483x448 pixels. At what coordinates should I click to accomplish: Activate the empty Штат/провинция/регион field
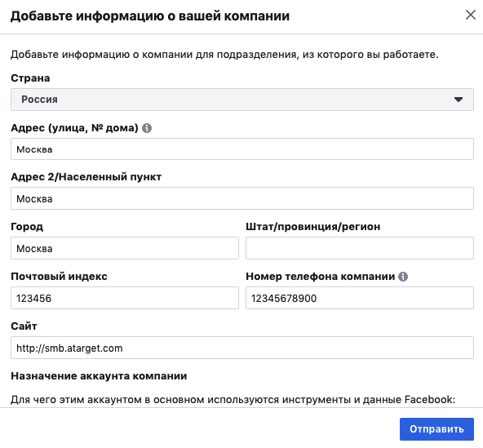pyautogui.click(x=360, y=248)
